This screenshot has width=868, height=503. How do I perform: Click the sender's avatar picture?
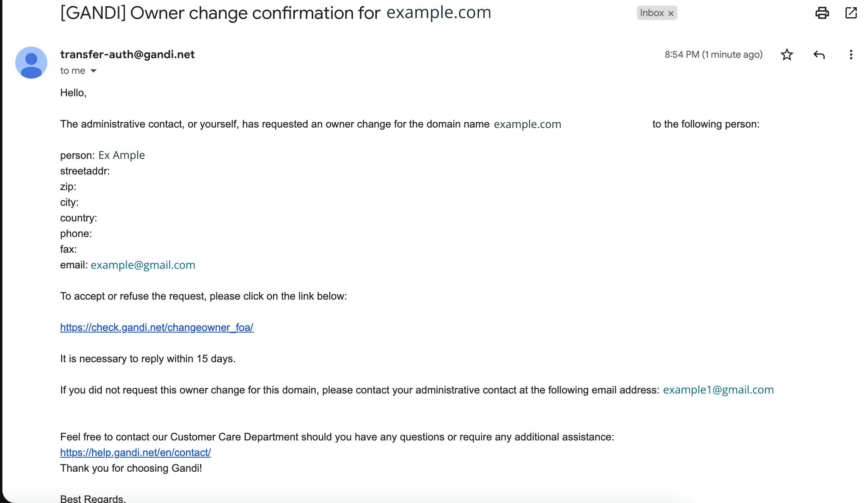[31, 63]
